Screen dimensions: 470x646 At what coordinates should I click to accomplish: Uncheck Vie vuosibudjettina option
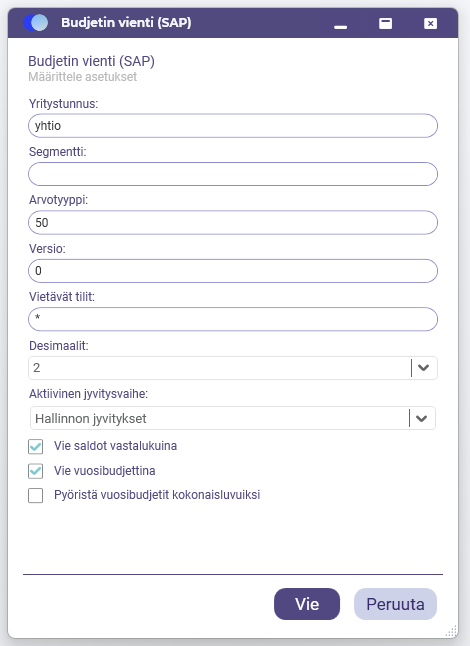tap(35, 471)
